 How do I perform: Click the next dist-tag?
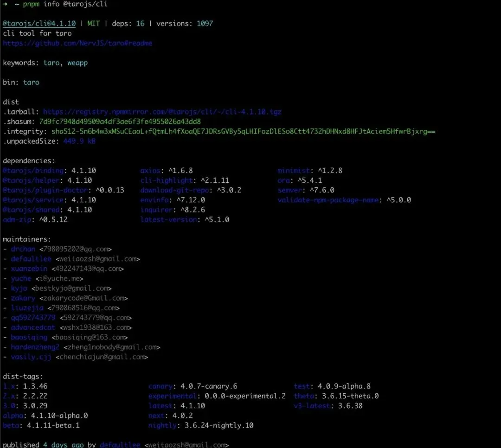point(156,416)
